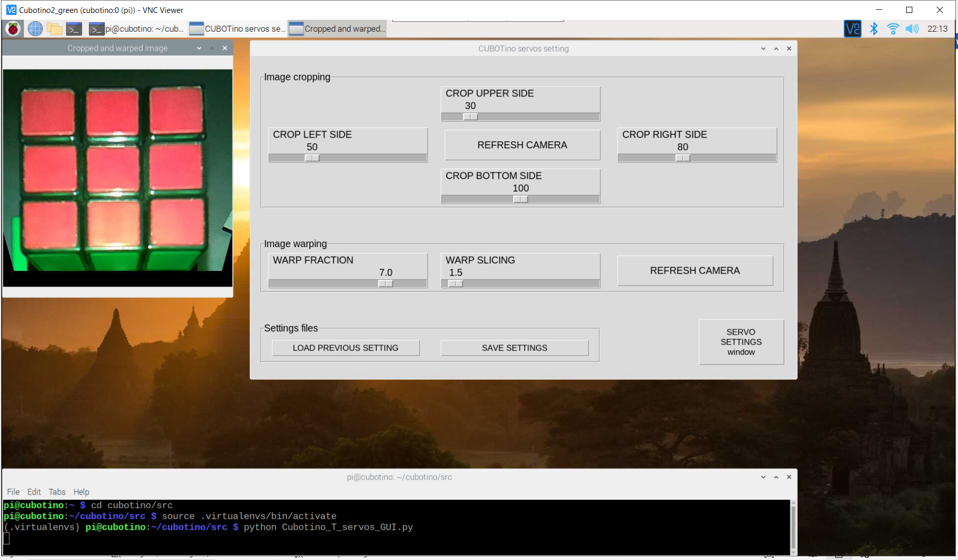Launch the web browser from the taskbar
958x560 pixels.
tap(34, 29)
